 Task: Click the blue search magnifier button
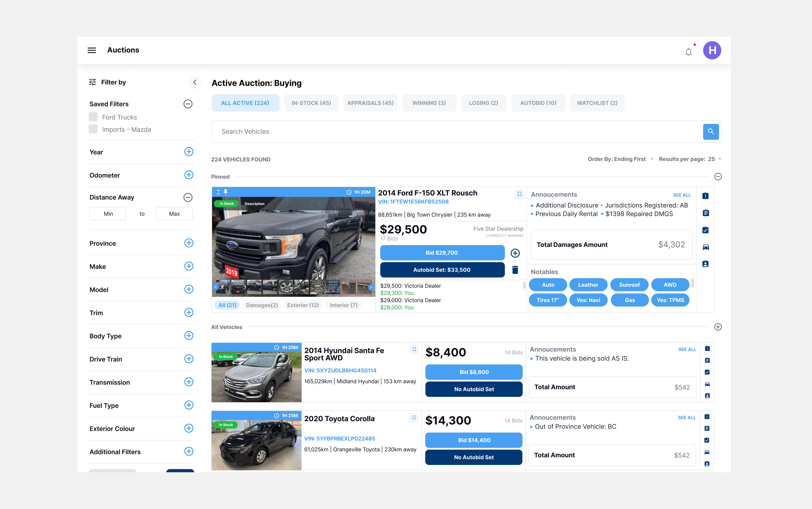[710, 132]
